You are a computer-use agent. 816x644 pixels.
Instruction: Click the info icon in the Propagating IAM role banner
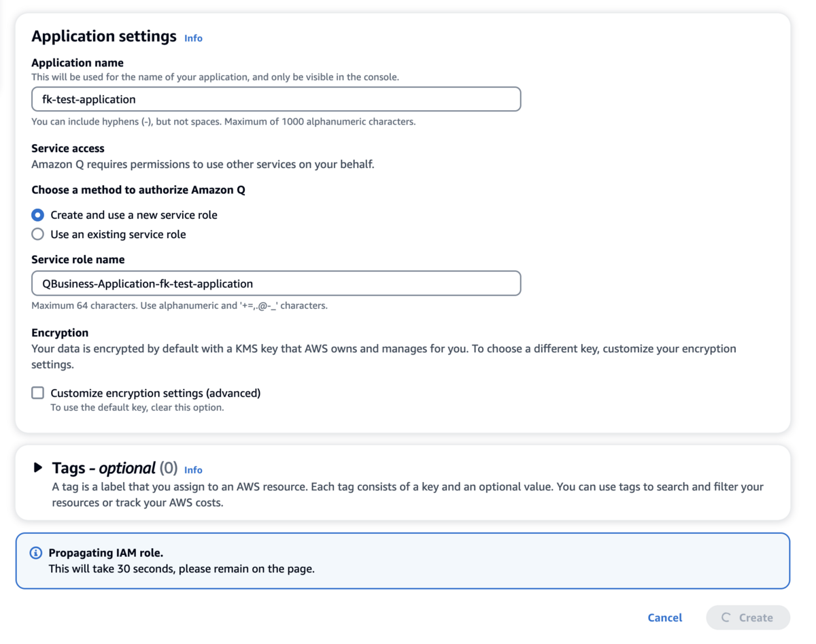pos(36,554)
